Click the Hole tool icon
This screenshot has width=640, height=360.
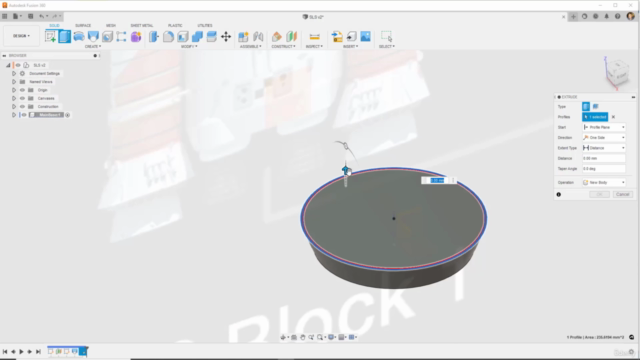point(107,36)
